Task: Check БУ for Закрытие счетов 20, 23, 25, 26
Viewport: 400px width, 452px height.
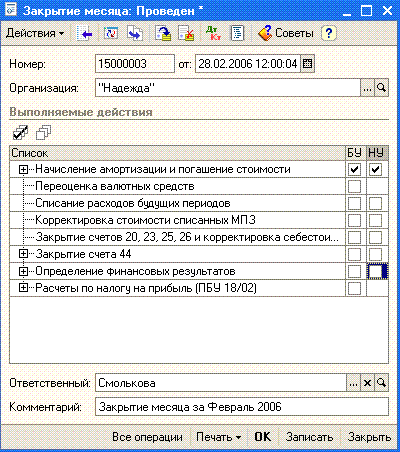Action: coord(354,237)
